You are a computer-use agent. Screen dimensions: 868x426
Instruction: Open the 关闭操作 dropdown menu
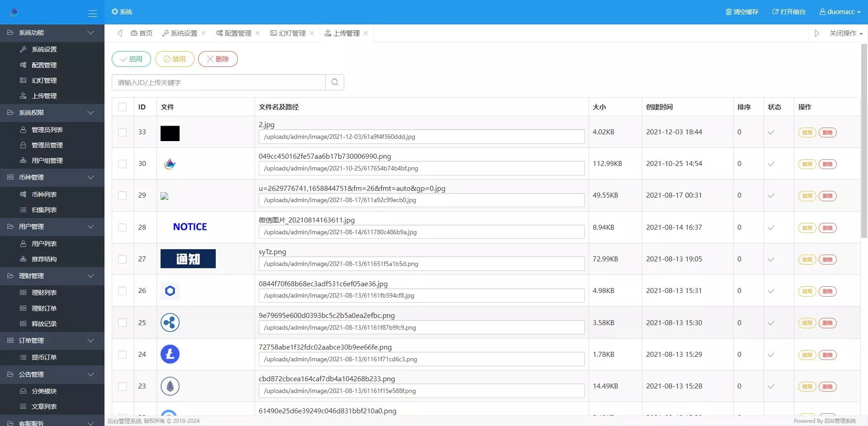(x=845, y=33)
